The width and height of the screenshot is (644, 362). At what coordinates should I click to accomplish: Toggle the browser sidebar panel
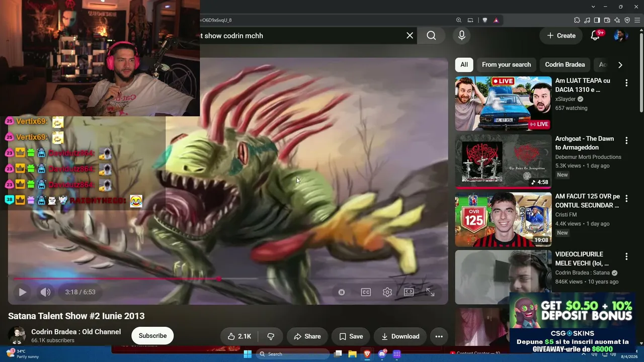click(x=597, y=20)
